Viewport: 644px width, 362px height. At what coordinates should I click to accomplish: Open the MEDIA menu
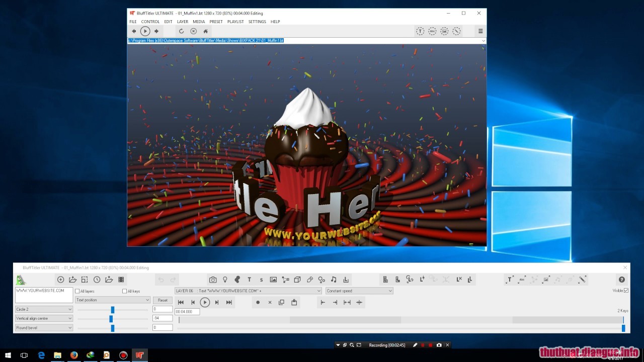pos(199,22)
